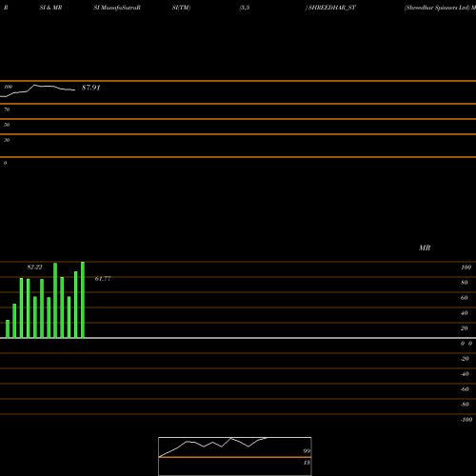Click the 70 level label on RSI axis
Viewport: 476px width, 476px height.
[x=7, y=109]
